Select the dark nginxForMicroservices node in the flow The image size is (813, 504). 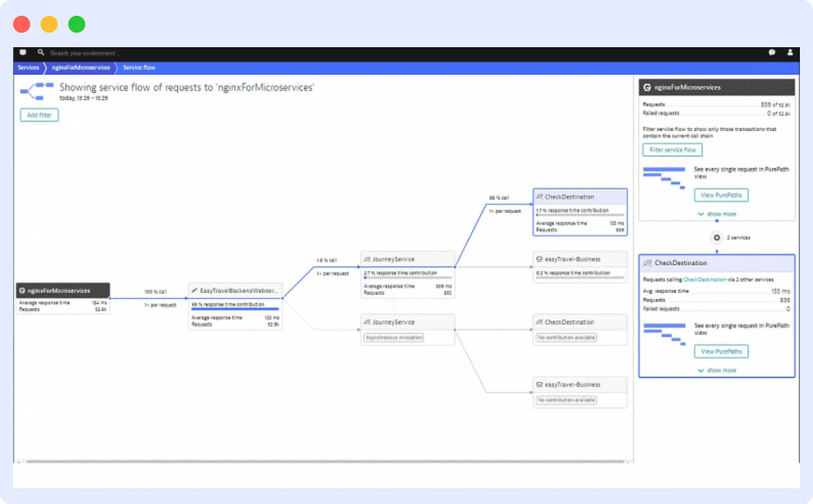(x=63, y=299)
